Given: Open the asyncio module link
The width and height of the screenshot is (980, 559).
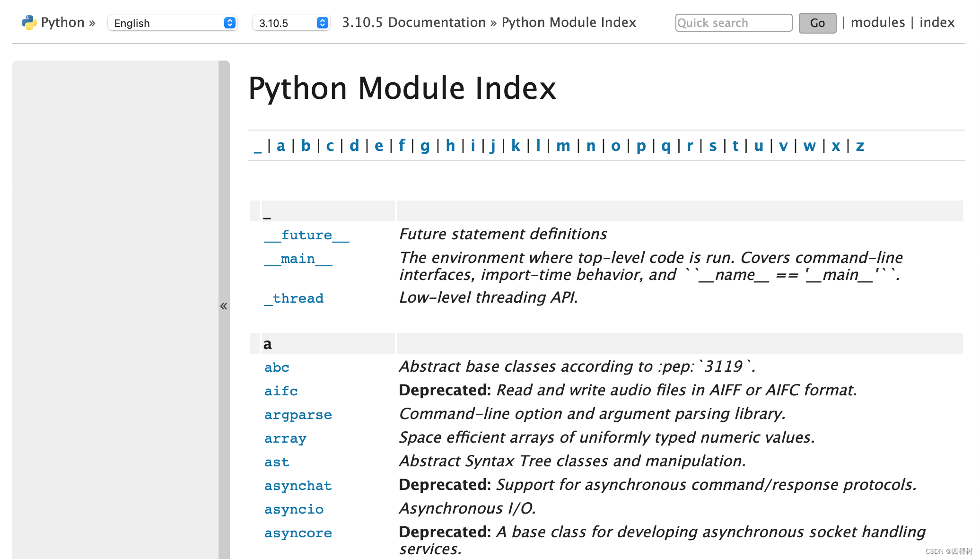Looking at the screenshot, I should (294, 509).
